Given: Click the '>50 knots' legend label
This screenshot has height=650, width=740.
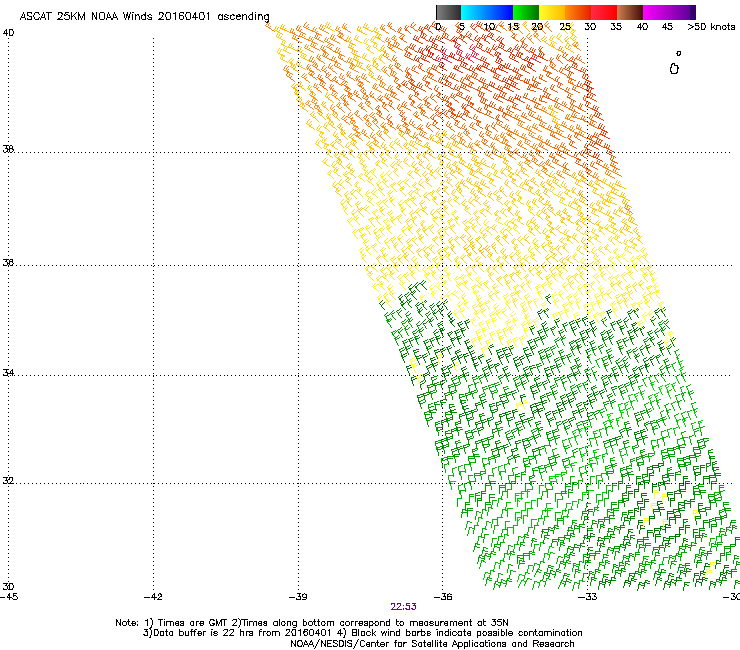Looking at the screenshot, I should click(711, 27).
